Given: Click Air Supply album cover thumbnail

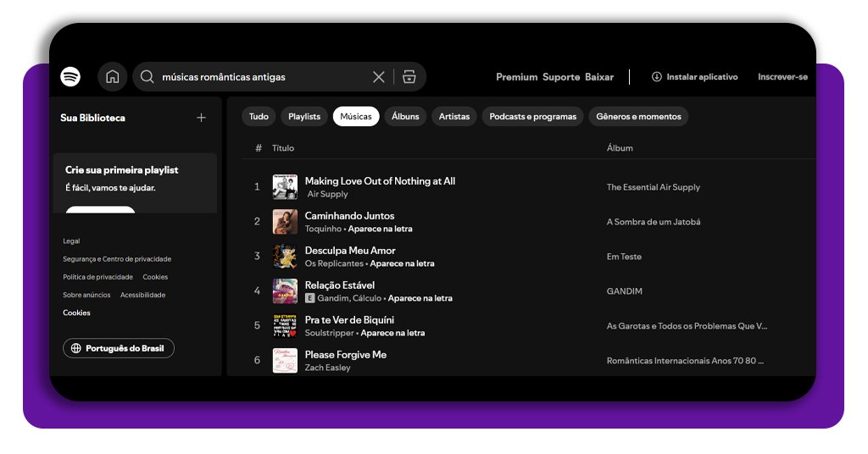Looking at the screenshot, I should (x=285, y=187).
